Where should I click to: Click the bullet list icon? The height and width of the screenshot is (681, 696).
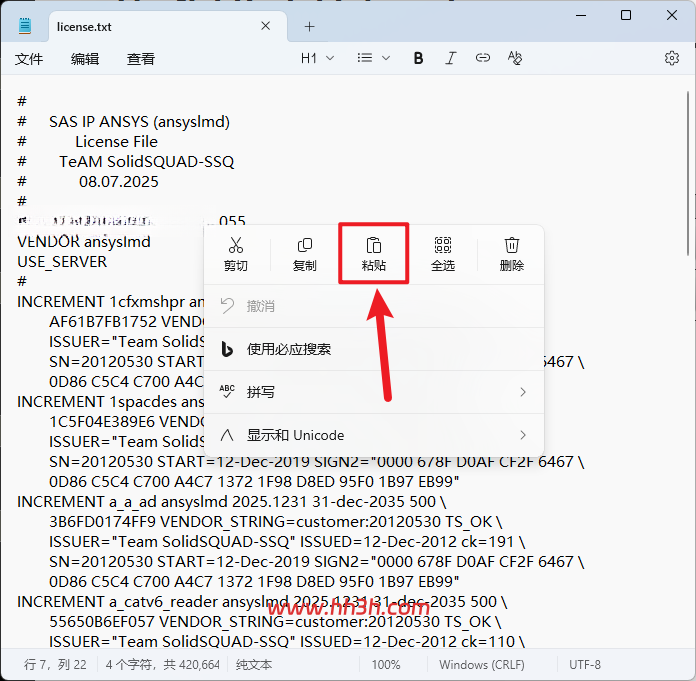[x=365, y=58]
